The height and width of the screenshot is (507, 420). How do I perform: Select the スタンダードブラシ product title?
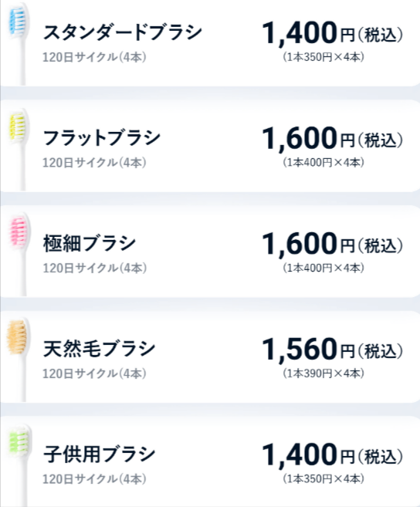click(122, 32)
